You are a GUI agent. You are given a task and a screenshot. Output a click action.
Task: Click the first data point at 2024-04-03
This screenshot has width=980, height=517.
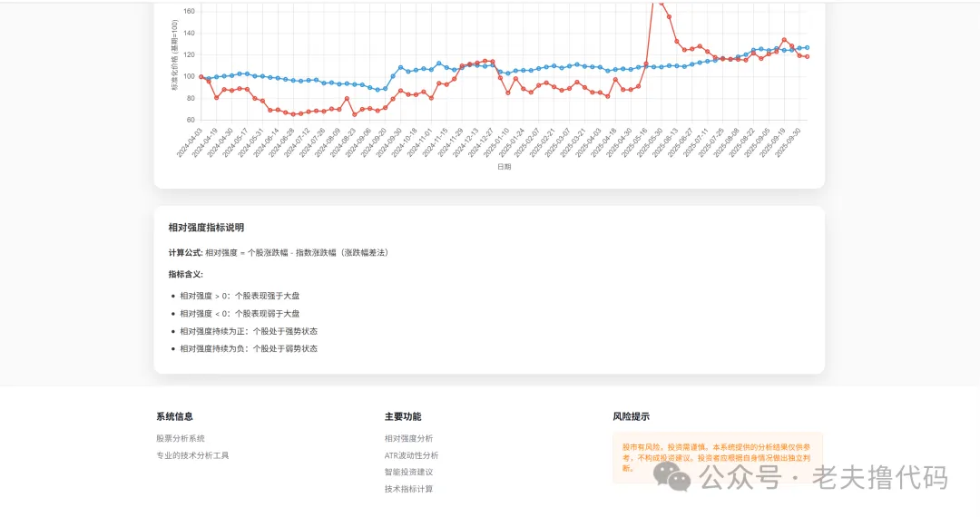(201, 77)
